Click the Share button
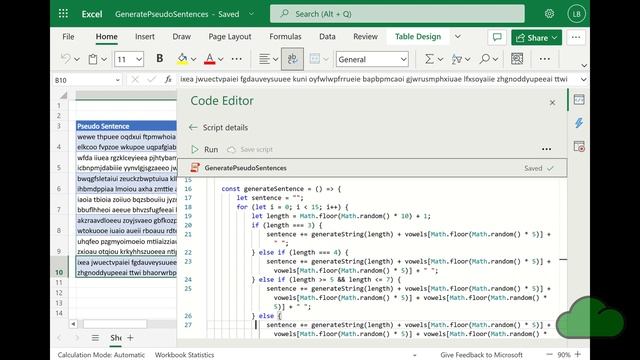 (536, 38)
